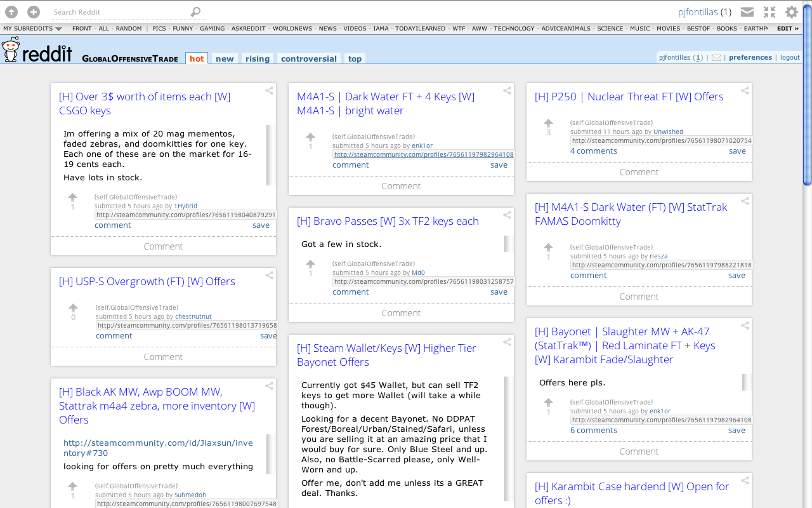Open GAMING in subreddit bar
Viewport: 812px width, 508px height.
pyautogui.click(x=212, y=29)
